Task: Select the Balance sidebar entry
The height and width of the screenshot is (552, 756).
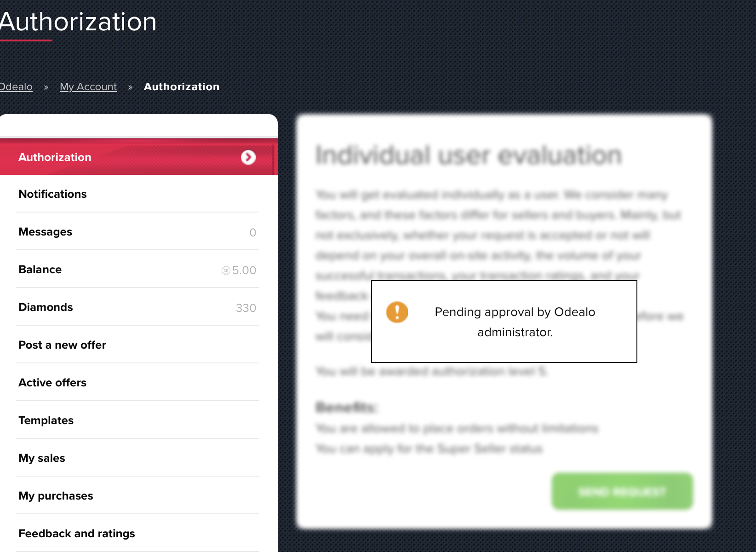Action: click(x=137, y=270)
